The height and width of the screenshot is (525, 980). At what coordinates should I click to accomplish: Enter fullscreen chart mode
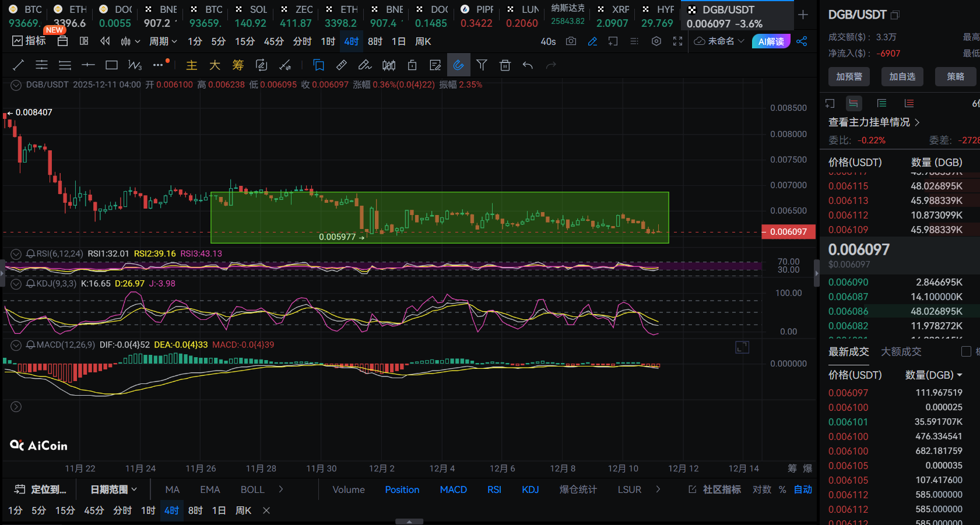(x=677, y=41)
